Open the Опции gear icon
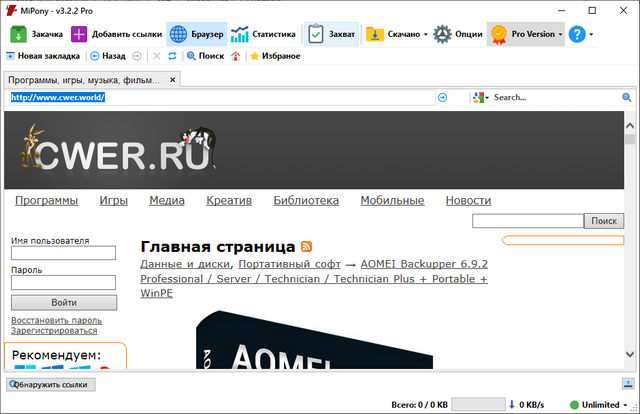The height and width of the screenshot is (414, 640). [442, 33]
